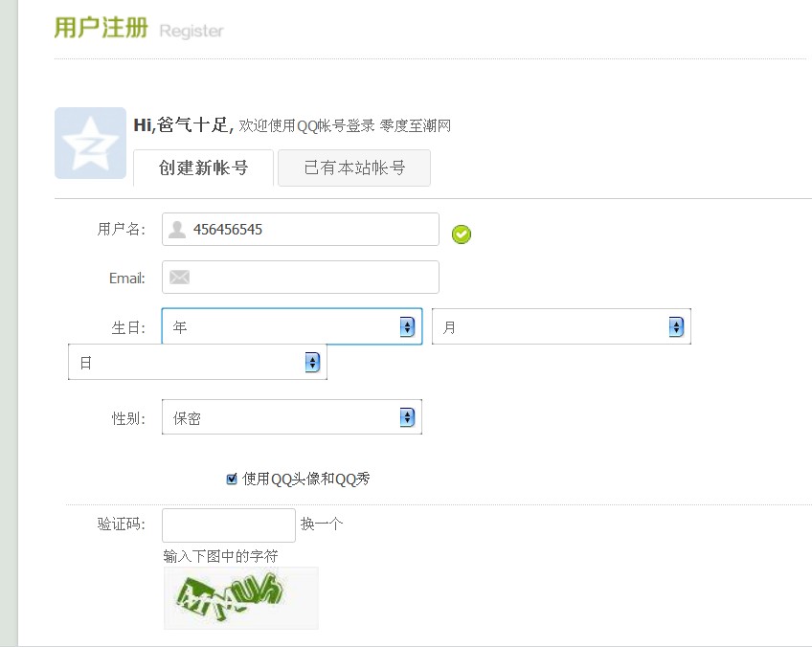
Task: Open the 日 birthday day dropdown
Action: pyautogui.click(x=187, y=363)
